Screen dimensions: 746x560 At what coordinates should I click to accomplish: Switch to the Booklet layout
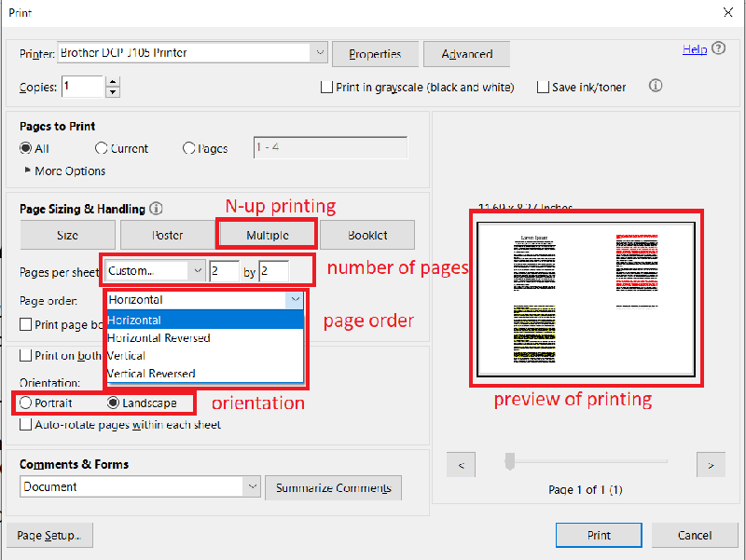367,235
